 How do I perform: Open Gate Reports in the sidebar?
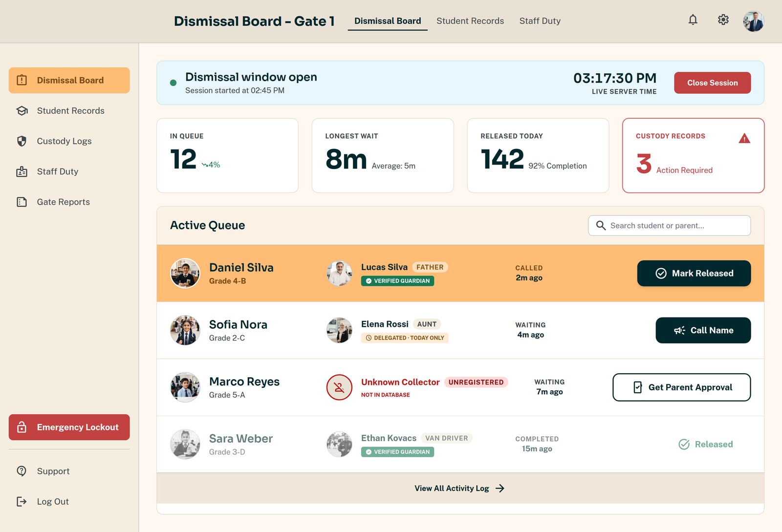click(69, 202)
